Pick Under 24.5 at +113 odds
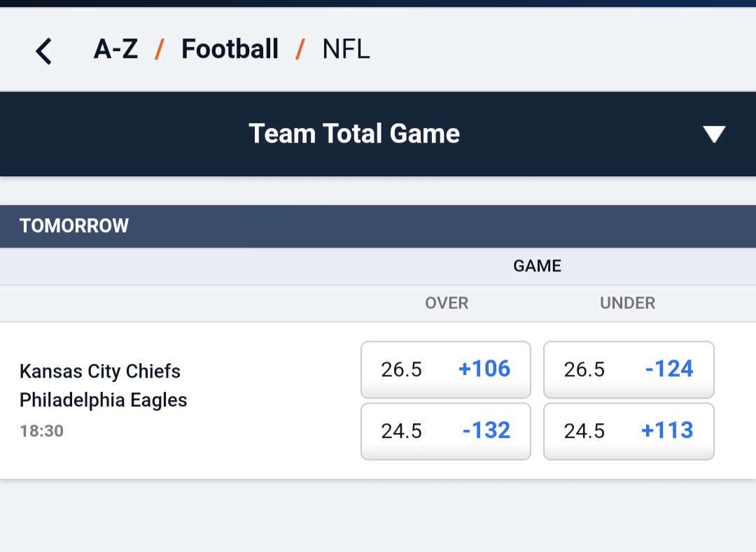The image size is (756, 552). pyautogui.click(x=629, y=431)
